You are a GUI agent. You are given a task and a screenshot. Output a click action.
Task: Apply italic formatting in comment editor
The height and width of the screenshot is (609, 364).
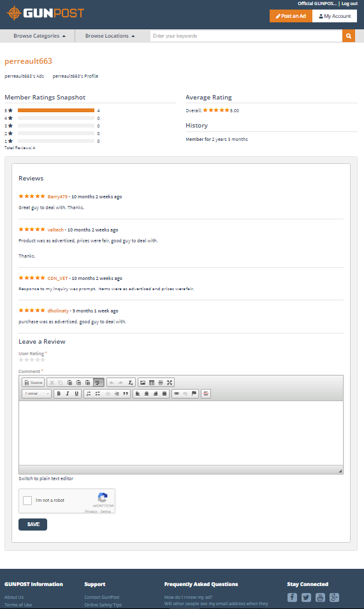[68, 393]
